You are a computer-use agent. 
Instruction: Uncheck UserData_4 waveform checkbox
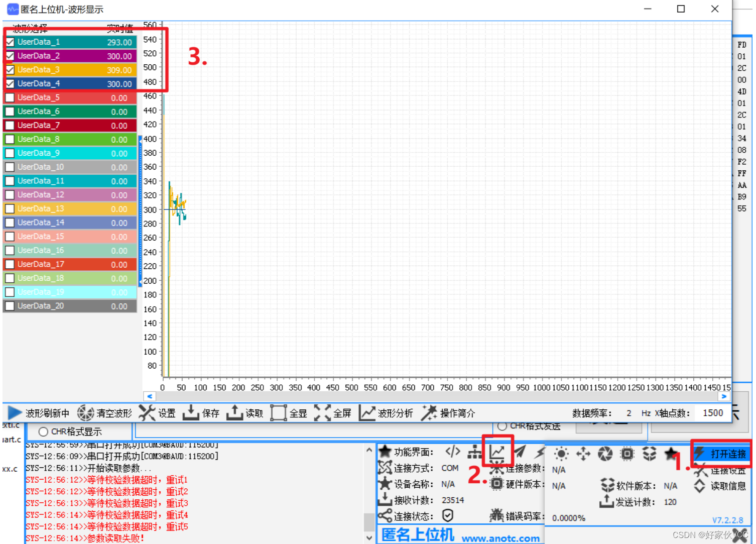coord(10,83)
